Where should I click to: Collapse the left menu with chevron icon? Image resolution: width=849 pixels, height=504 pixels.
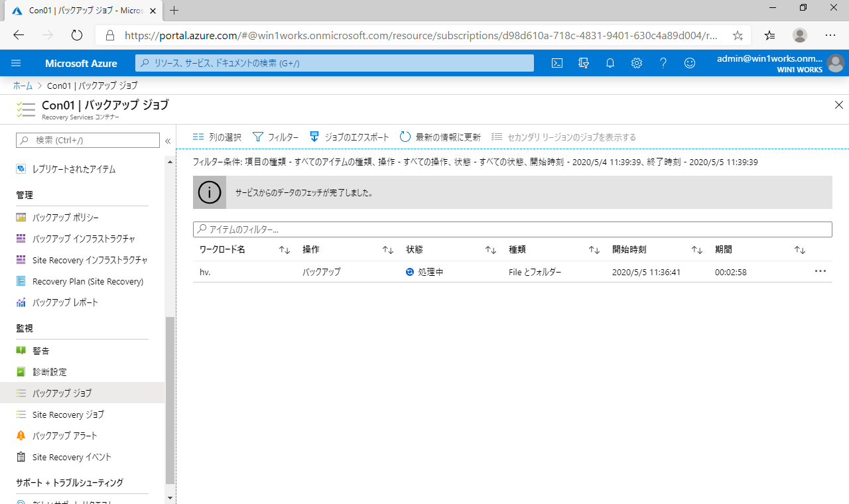(x=168, y=141)
